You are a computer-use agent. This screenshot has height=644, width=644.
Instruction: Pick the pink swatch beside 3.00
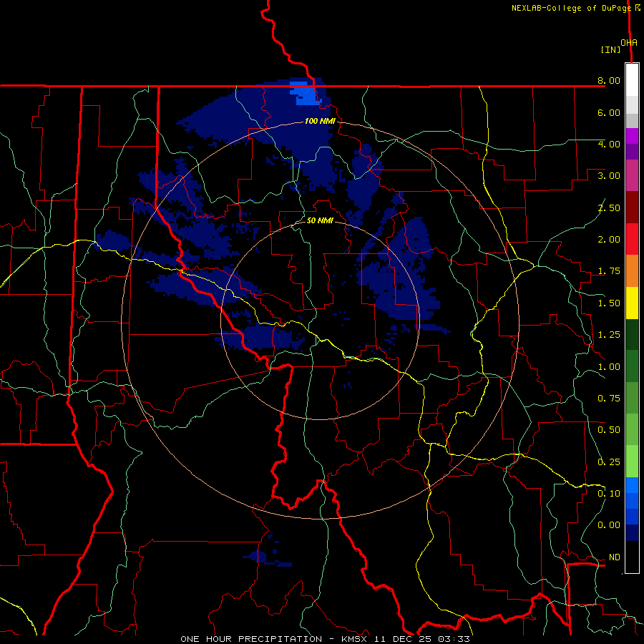632,175
